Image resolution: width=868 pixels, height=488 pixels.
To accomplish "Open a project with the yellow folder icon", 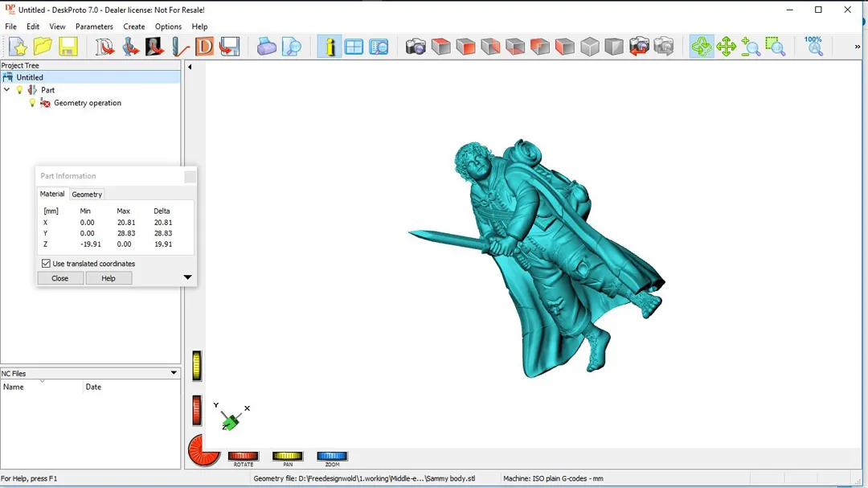I will (x=43, y=47).
